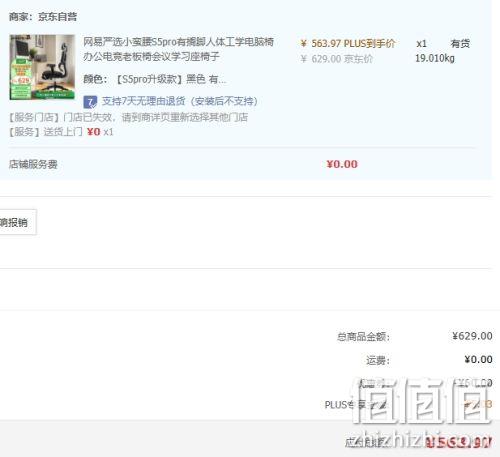Open the 网易严选小蛮腰S5pro product title link
Image resolution: width=500 pixels, height=457 pixels.
click(x=178, y=49)
